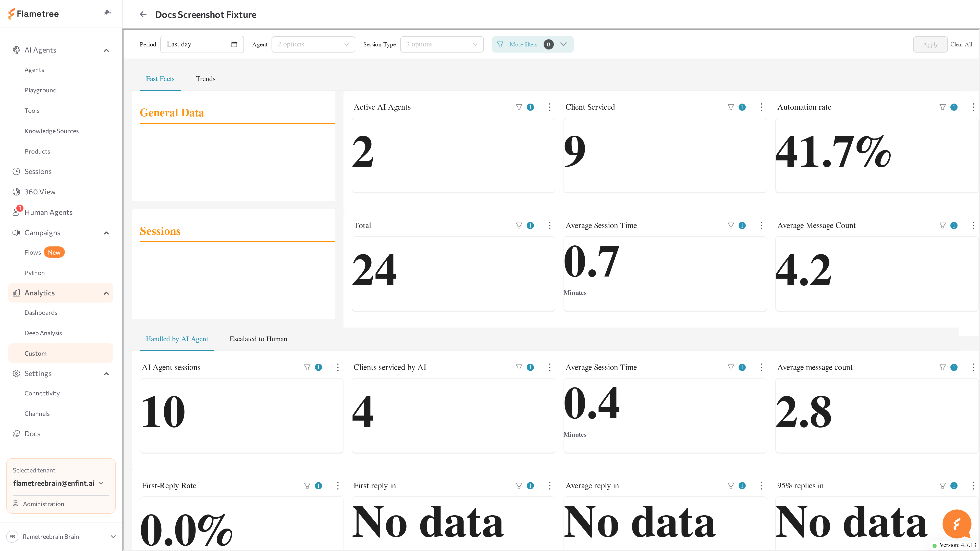Select the Handled by AI Agent tab
The width and height of the screenshot is (980, 551).
[x=177, y=339]
